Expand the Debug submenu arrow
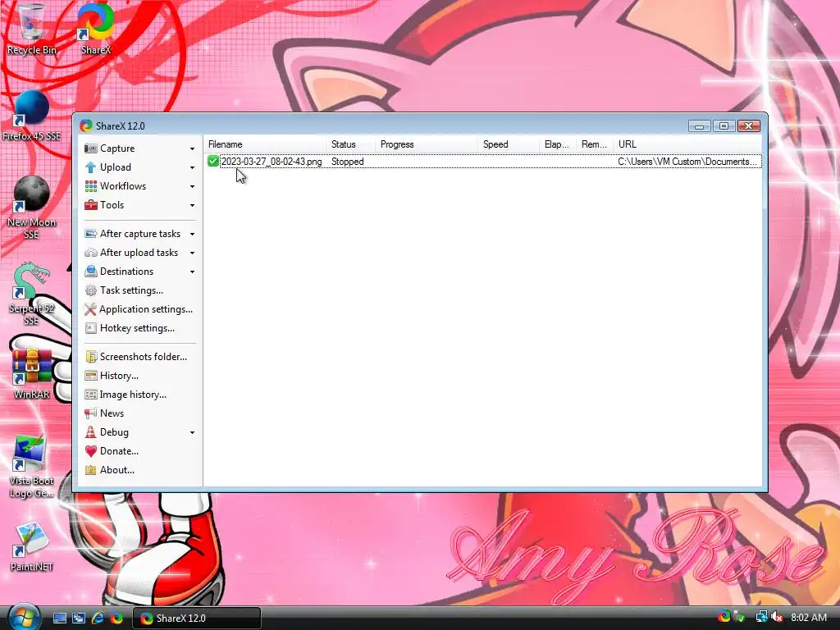This screenshot has width=840, height=630. pyautogui.click(x=192, y=432)
